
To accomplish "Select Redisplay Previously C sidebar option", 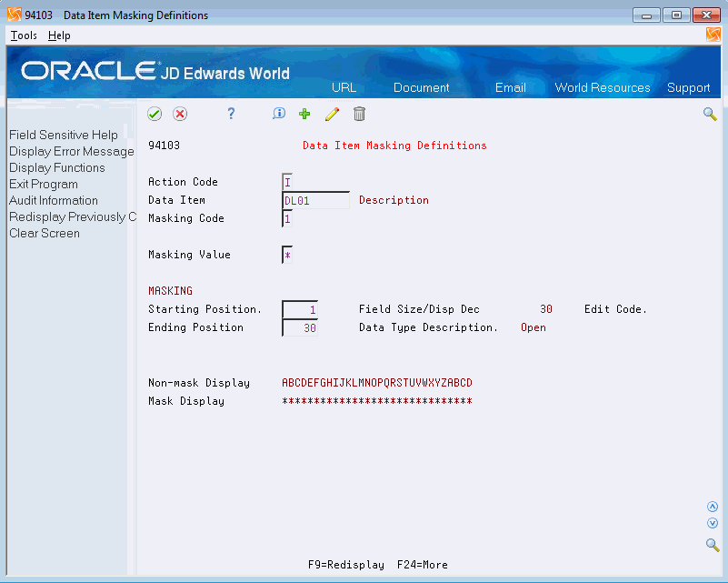I will 73,217.
